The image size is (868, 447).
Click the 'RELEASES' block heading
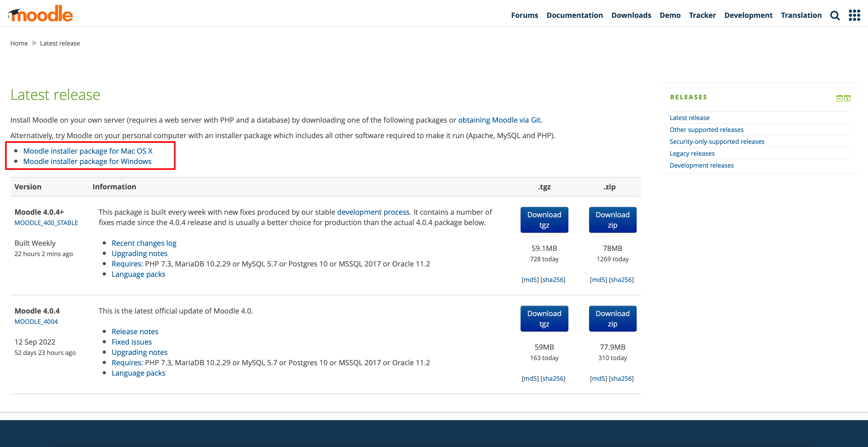[688, 97]
